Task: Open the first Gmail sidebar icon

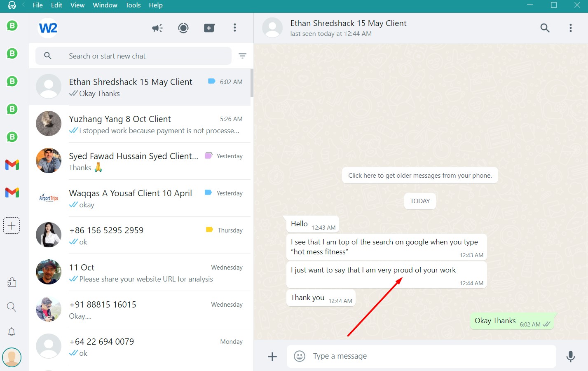Action: (x=12, y=165)
